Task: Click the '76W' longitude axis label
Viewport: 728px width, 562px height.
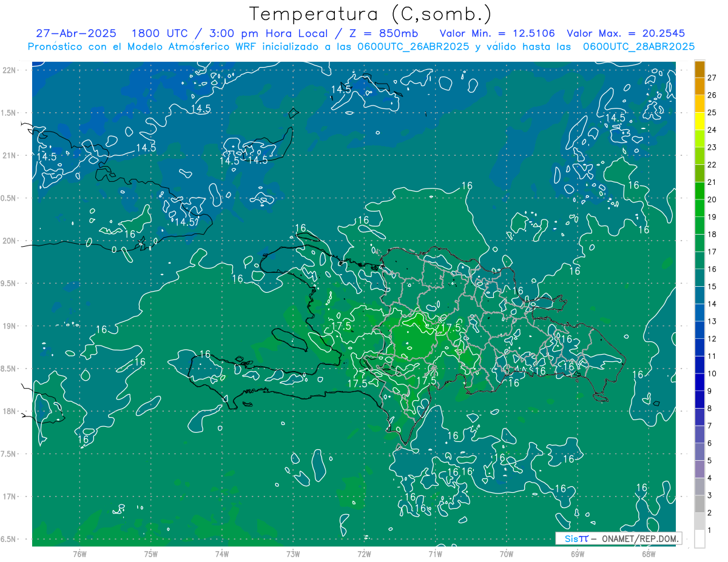Action: pyautogui.click(x=79, y=554)
